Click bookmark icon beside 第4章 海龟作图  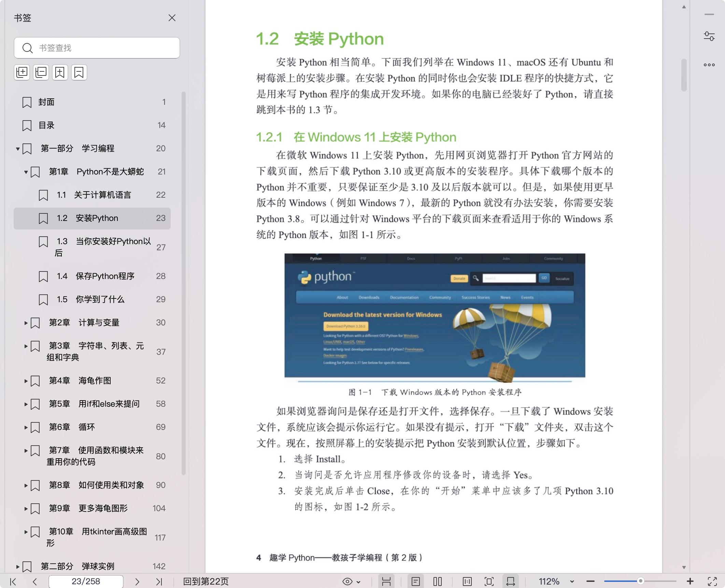(35, 381)
